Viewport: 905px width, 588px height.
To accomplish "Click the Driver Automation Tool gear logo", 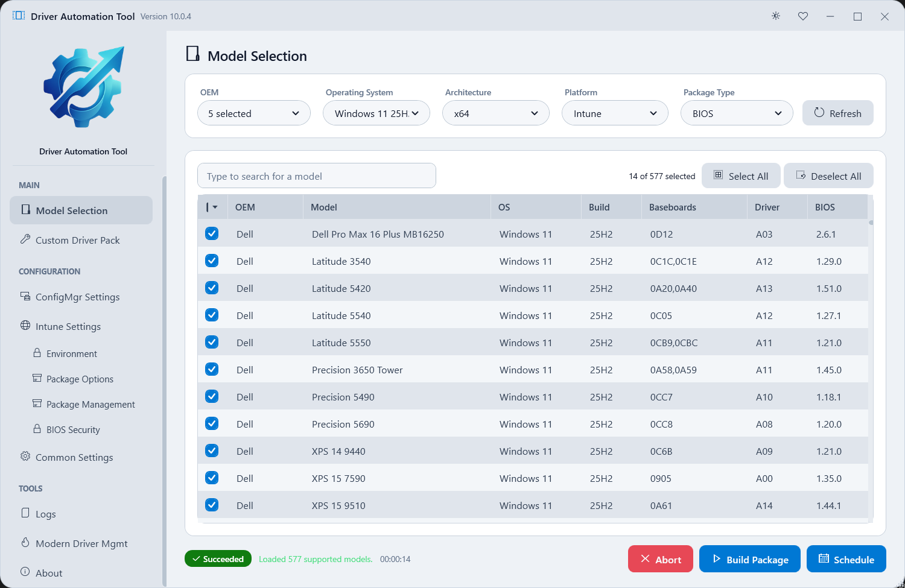I will pyautogui.click(x=83, y=87).
